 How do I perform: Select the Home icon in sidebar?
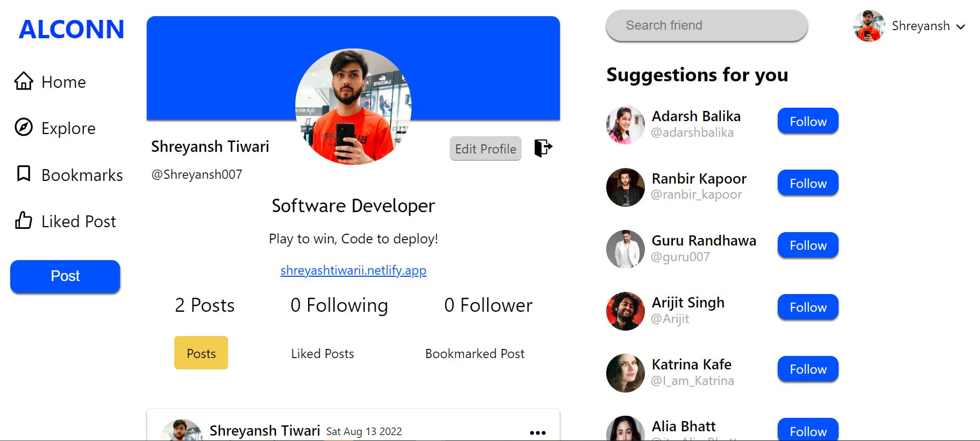(24, 82)
